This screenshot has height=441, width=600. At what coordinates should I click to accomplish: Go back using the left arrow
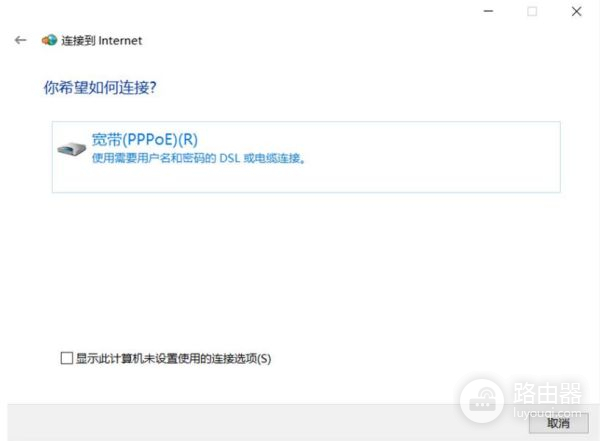click(x=20, y=40)
